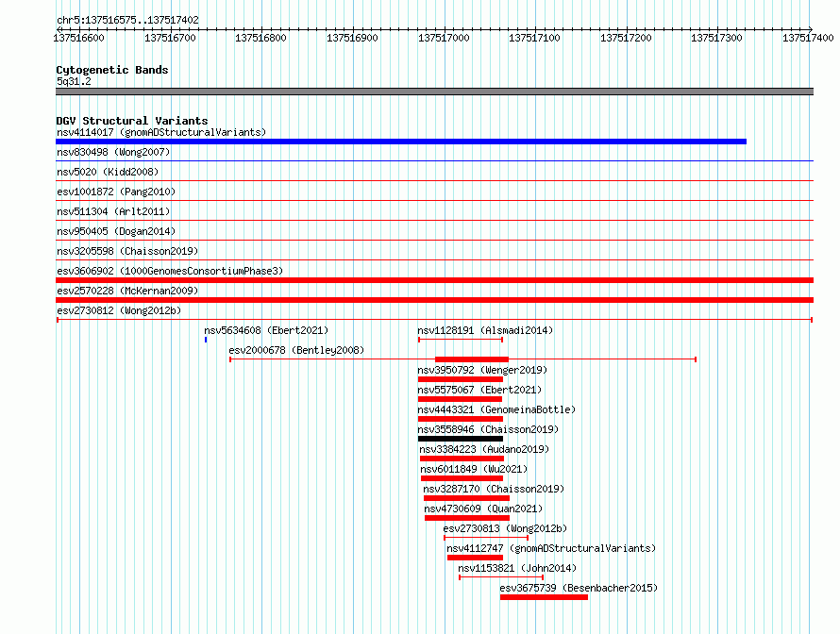Click the nsv4114017 gnomADStructuralVariants label
The image size is (840, 634).
pyautogui.click(x=161, y=132)
